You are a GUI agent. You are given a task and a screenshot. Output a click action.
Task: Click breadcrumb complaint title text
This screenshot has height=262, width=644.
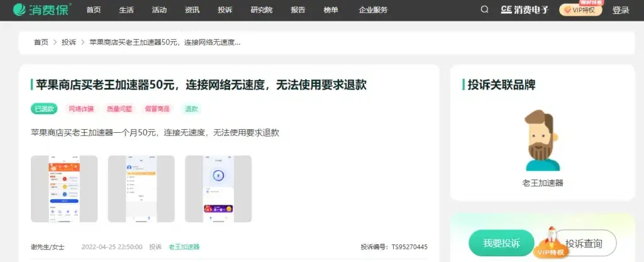(x=165, y=42)
